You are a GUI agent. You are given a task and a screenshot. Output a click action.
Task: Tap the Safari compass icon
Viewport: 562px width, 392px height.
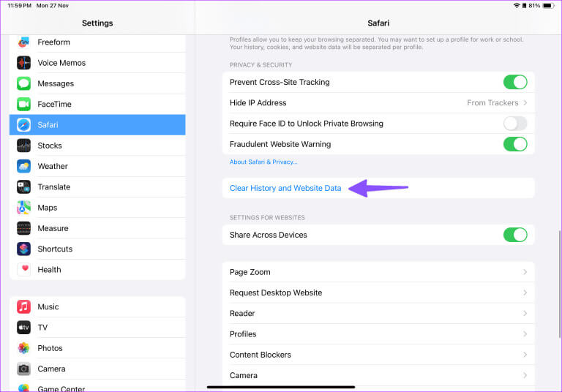[x=23, y=125]
